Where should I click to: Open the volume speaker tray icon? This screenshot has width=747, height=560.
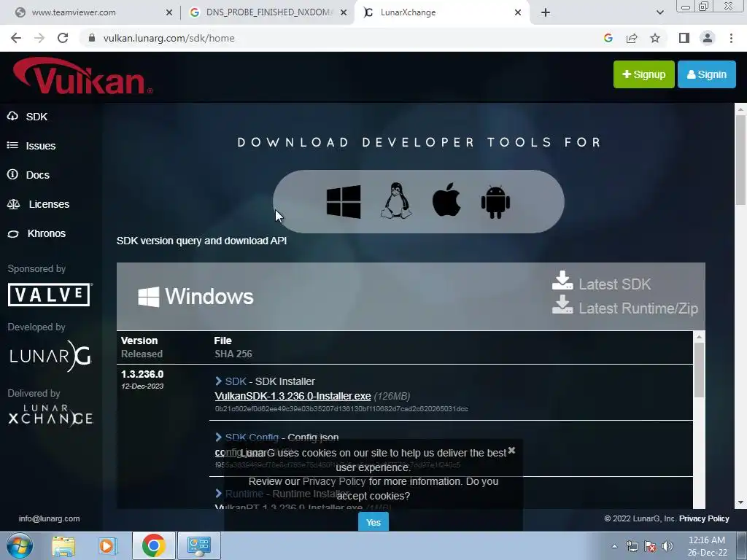pos(667,546)
